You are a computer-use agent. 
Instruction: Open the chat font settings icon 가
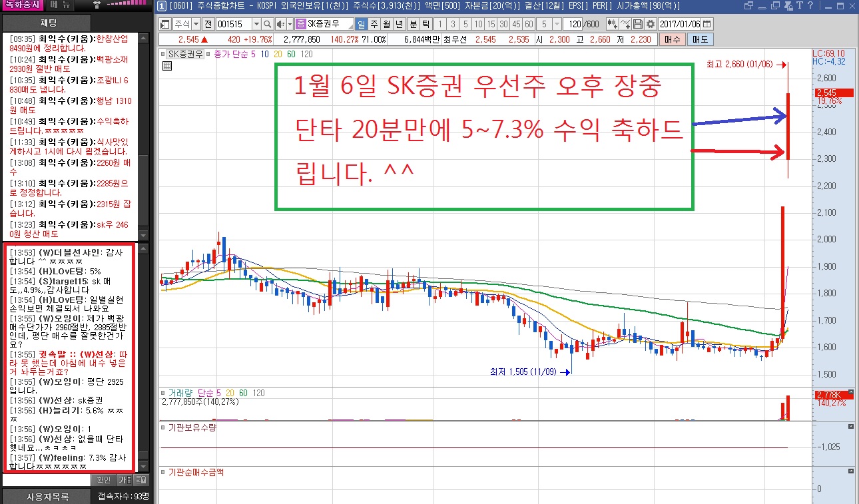point(124,479)
